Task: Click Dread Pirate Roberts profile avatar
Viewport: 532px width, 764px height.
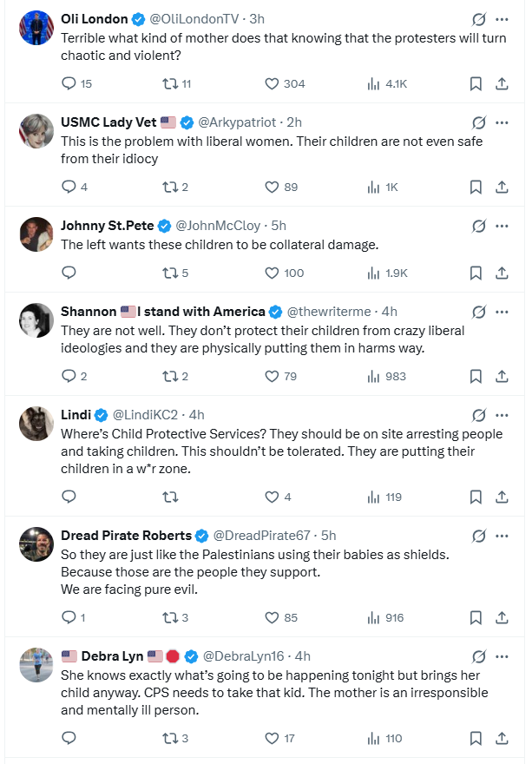Action: [x=36, y=544]
